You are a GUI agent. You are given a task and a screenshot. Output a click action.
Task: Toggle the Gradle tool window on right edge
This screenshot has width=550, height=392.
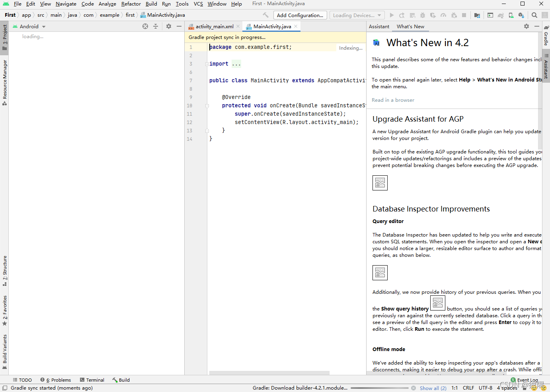[x=546, y=35]
